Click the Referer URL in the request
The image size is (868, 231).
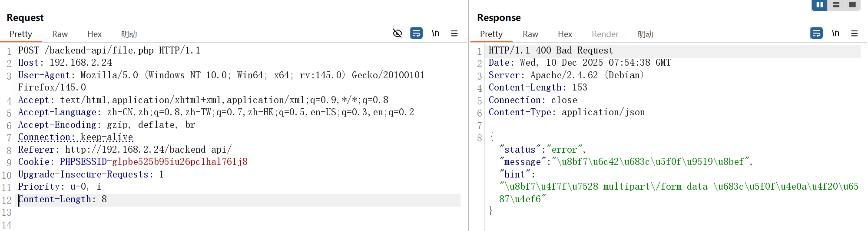coord(148,150)
